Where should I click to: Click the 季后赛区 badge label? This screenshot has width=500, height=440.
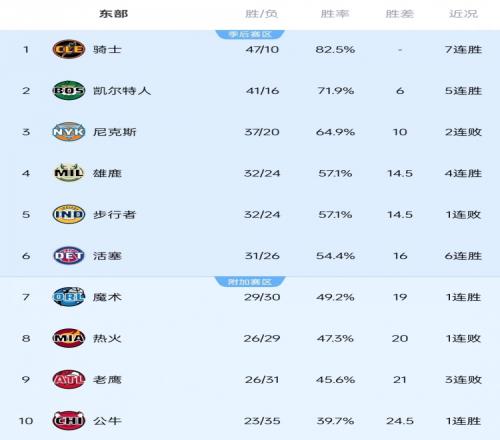(x=250, y=34)
